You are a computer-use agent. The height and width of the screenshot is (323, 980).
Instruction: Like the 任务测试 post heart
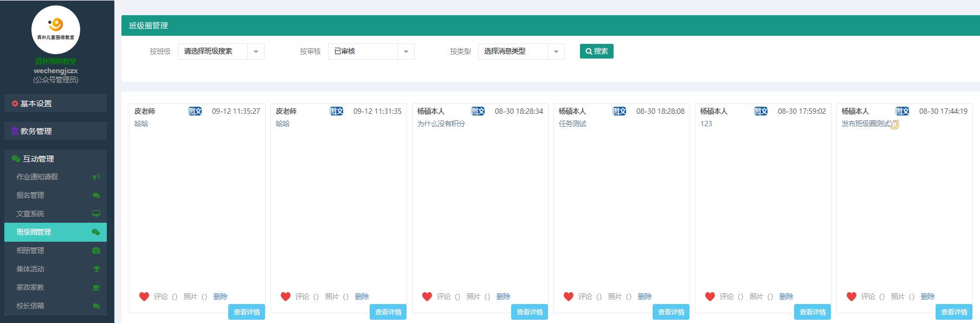pyautogui.click(x=569, y=296)
